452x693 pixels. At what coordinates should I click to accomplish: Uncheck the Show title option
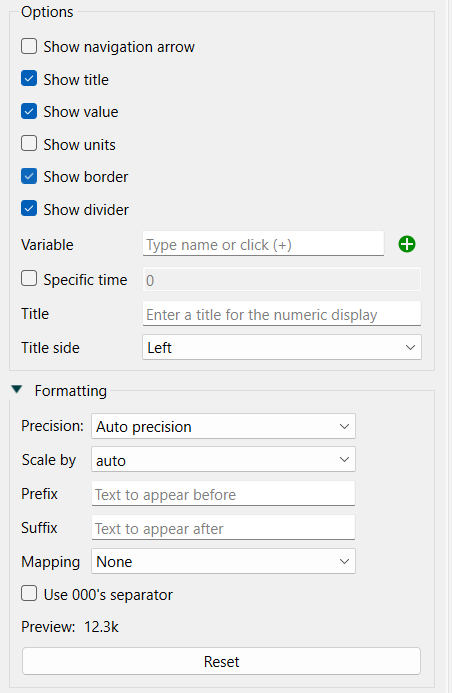tap(29, 79)
